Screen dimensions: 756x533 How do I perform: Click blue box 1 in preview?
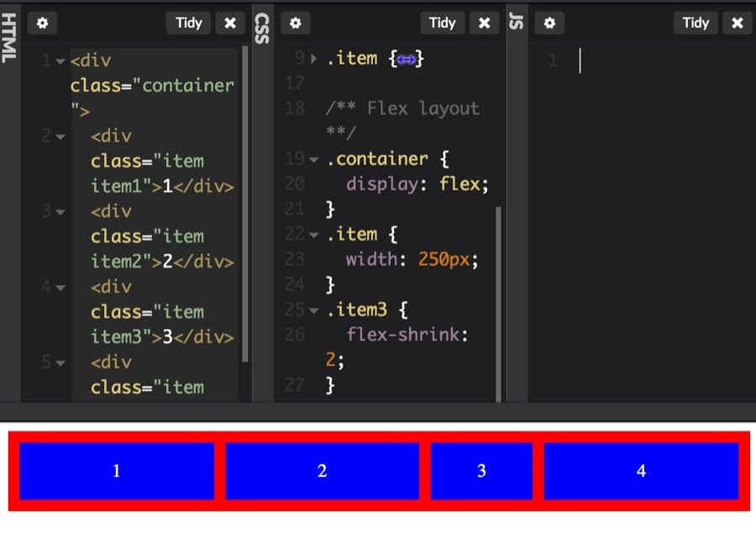coord(117,471)
